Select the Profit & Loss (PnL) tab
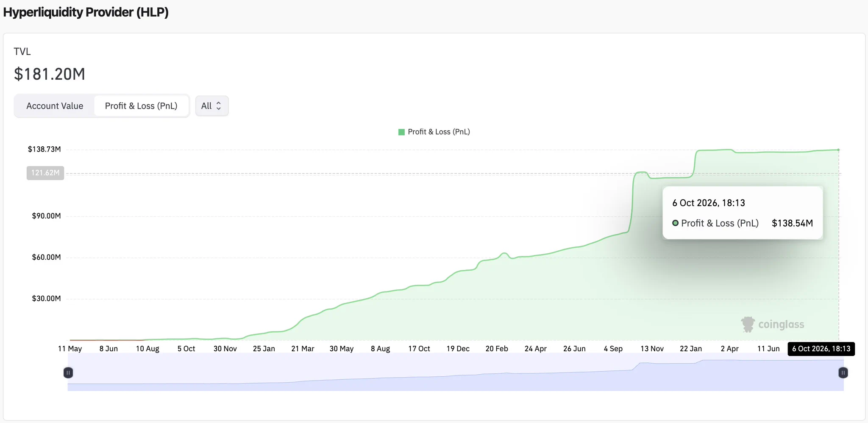This screenshot has width=868, height=423. [x=141, y=106]
